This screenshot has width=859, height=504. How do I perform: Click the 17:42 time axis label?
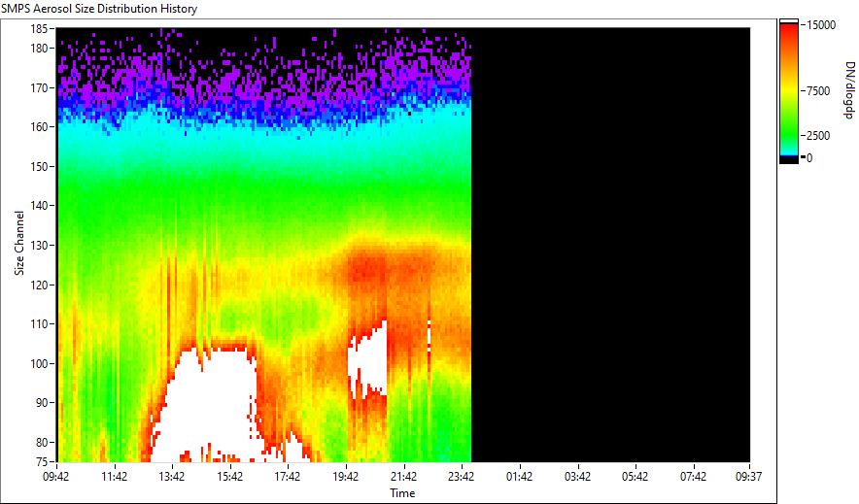[x=287, y=477]
